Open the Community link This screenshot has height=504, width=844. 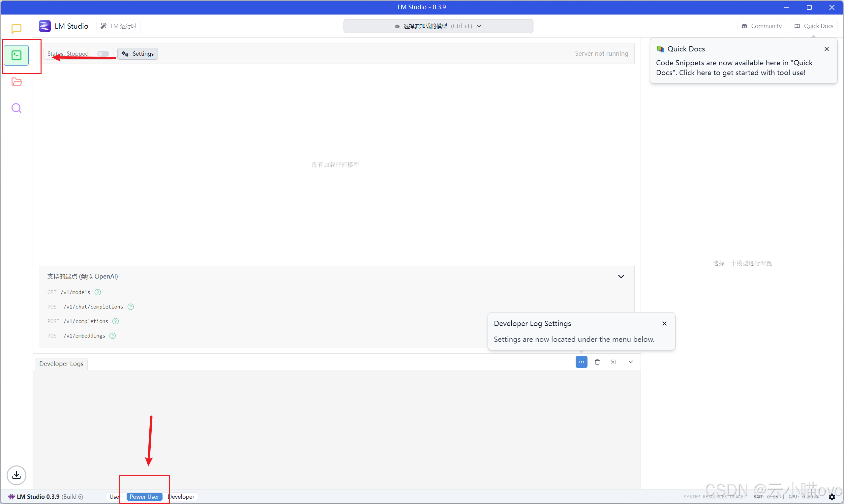pyautogui.click(x=762, y=26)
